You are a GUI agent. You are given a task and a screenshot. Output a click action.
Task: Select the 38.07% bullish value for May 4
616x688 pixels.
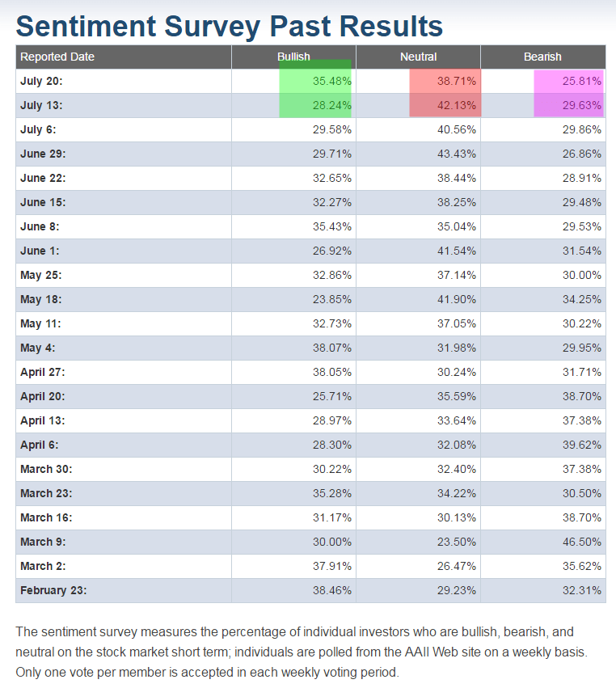(331, 348)
